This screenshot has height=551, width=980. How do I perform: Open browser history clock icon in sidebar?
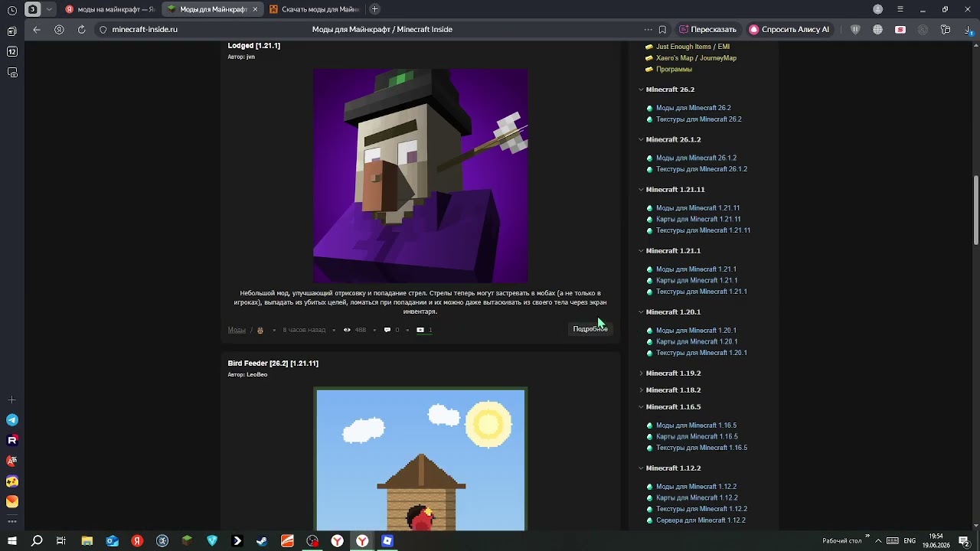12,10
